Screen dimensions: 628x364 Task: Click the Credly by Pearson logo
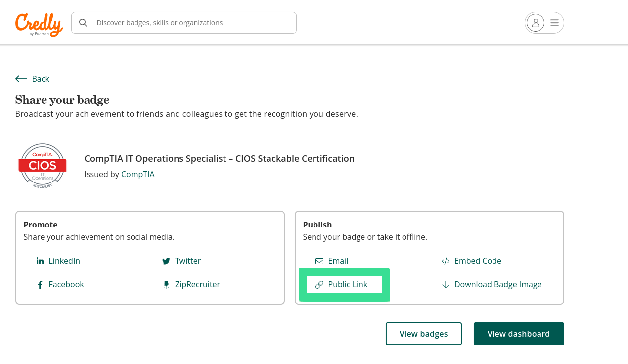[39, 24]
